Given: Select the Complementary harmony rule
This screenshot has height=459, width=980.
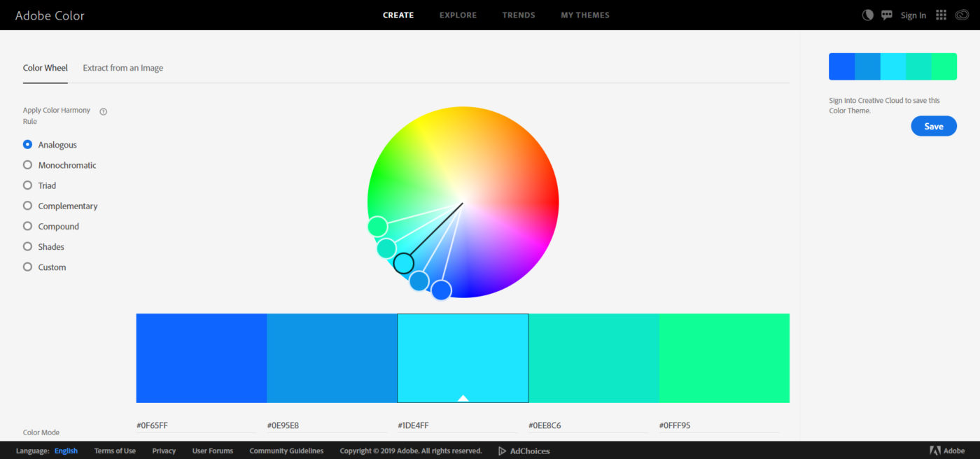Looking at the screenshot, I should [27, 205].
